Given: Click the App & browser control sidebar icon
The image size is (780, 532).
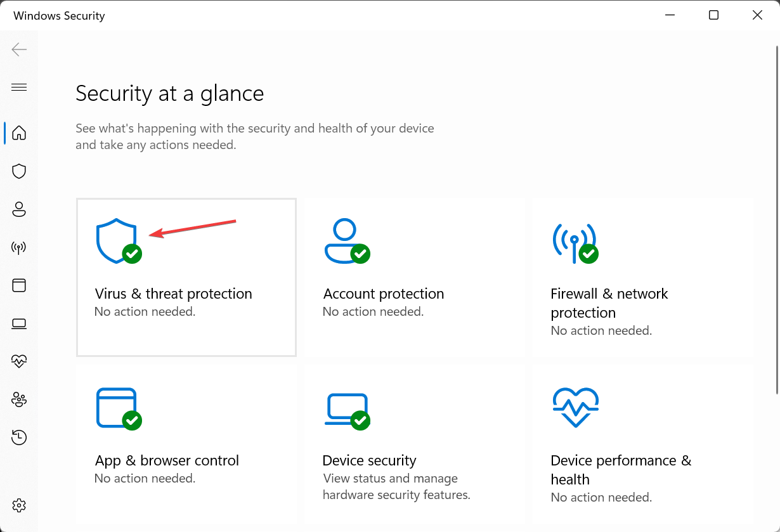Looking at the screenshot, I should 19,285.
